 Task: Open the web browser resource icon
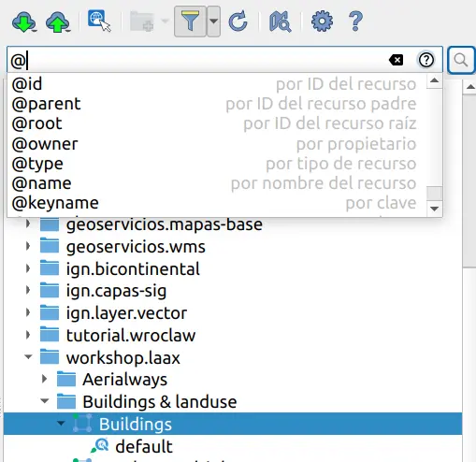coord(99,21)
